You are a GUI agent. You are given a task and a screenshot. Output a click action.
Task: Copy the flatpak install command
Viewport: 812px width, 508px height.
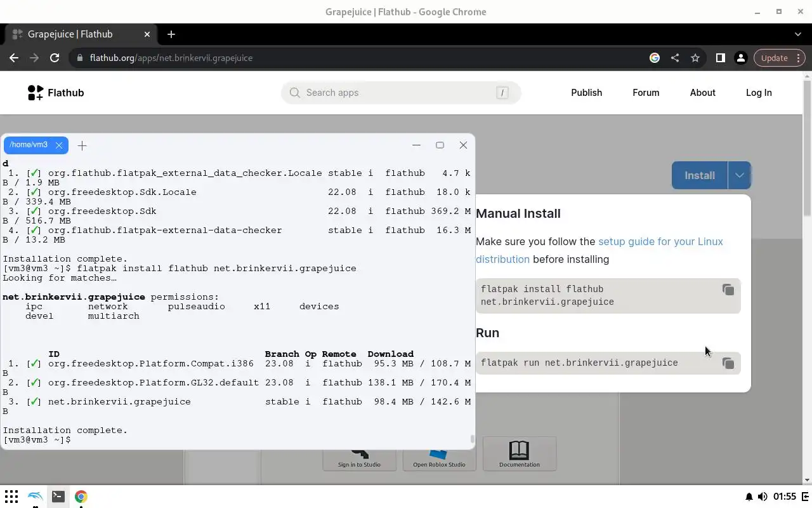click(x=728, y=290)
